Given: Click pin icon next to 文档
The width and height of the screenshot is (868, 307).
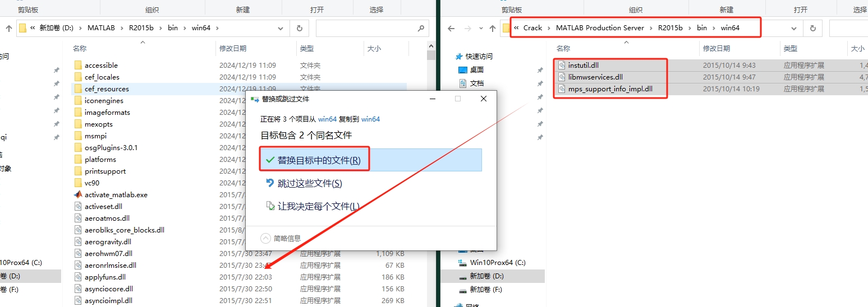Looking at the screenshot, I should [x=540, y=83].
